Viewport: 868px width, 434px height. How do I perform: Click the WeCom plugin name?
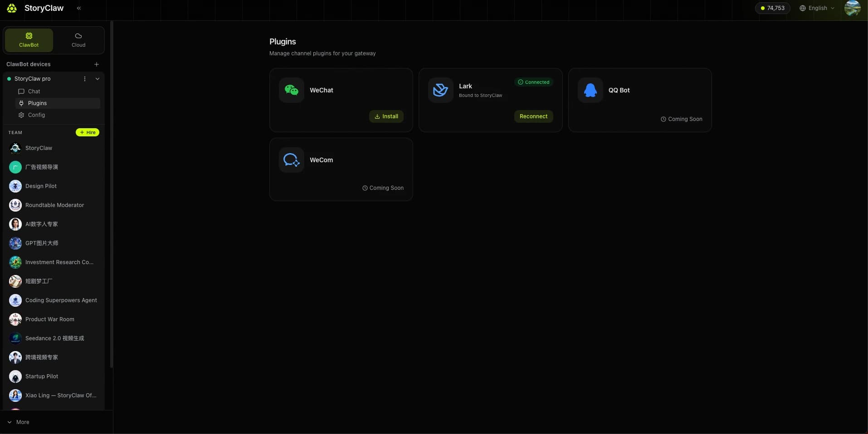pos(322,160)
